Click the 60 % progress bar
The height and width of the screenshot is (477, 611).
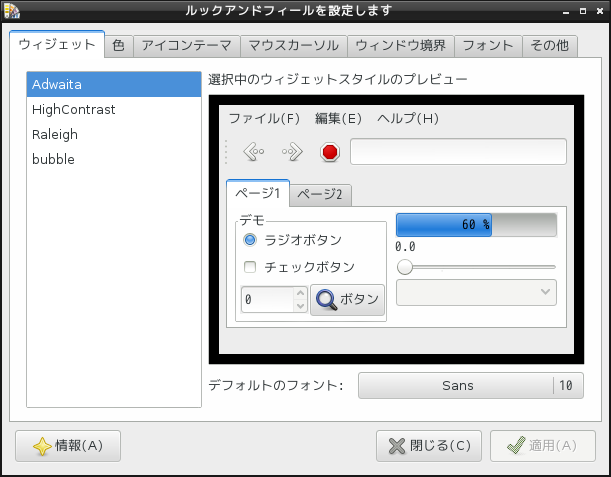pos(476,225)
